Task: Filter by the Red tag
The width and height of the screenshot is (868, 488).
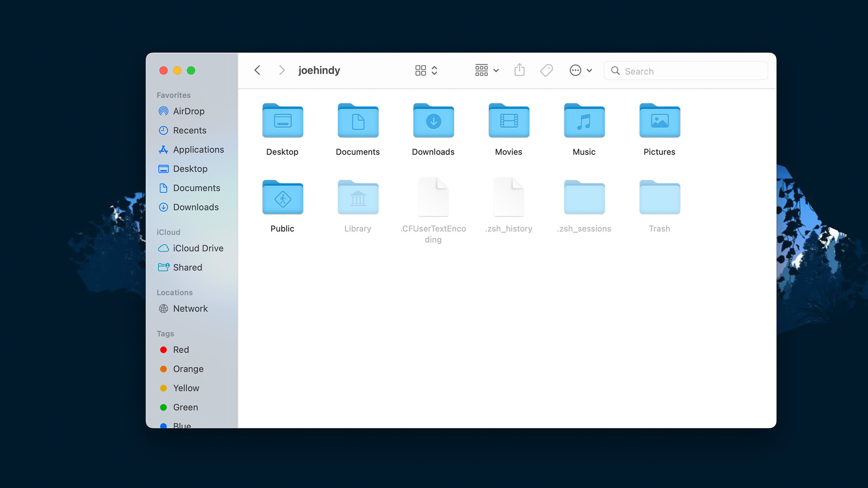Action: click(181, 350)
